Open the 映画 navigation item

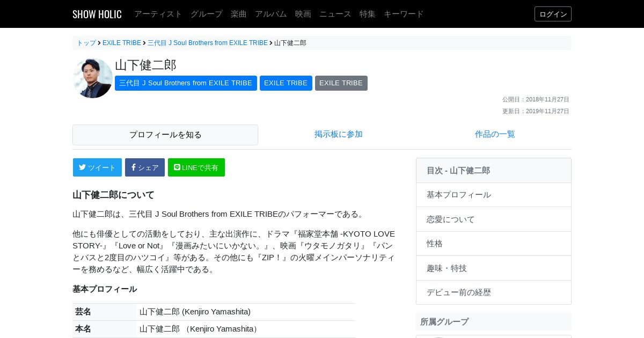pyautogui.click(x=303, y=14)
